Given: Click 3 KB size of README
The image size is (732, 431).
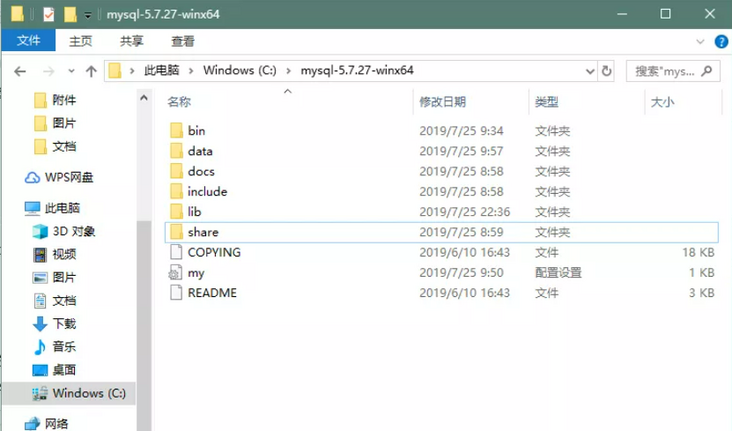Looking at the screenshot, I should click(702, 293).
